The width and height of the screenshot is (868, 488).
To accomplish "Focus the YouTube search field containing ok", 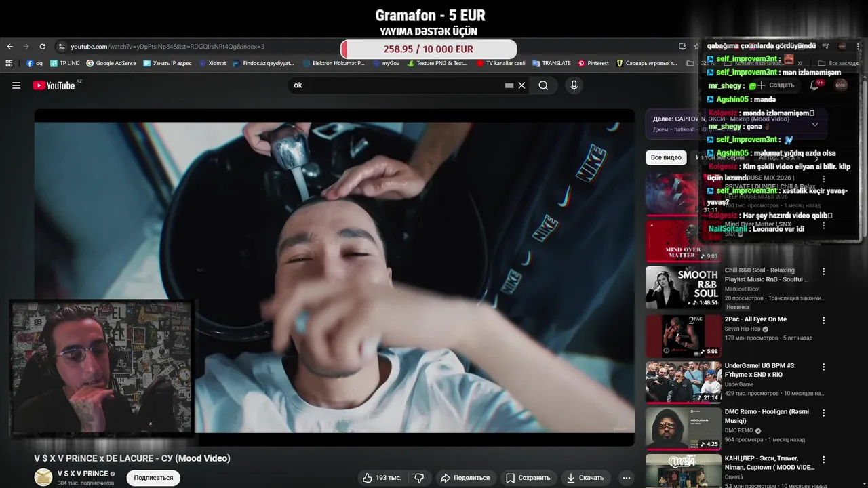I will 397,85.
